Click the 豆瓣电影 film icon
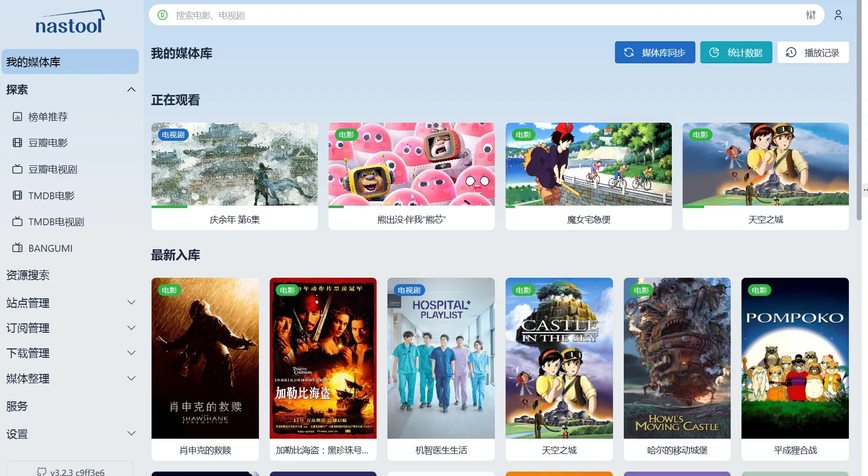 point(17,143)
